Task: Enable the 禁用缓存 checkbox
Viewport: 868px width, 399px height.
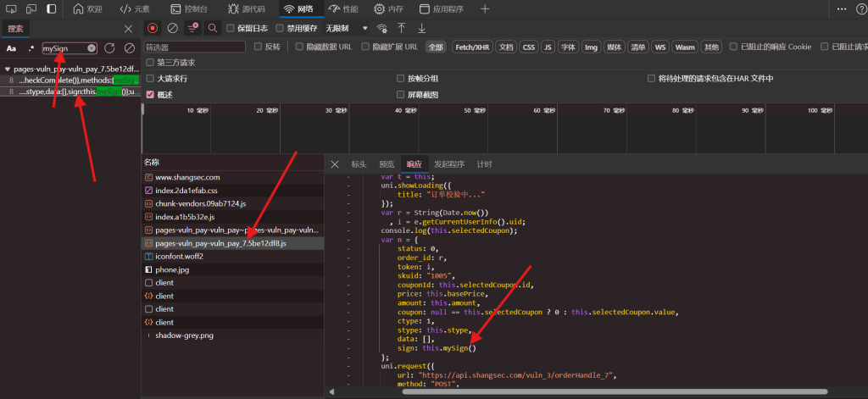Action: 281,28
